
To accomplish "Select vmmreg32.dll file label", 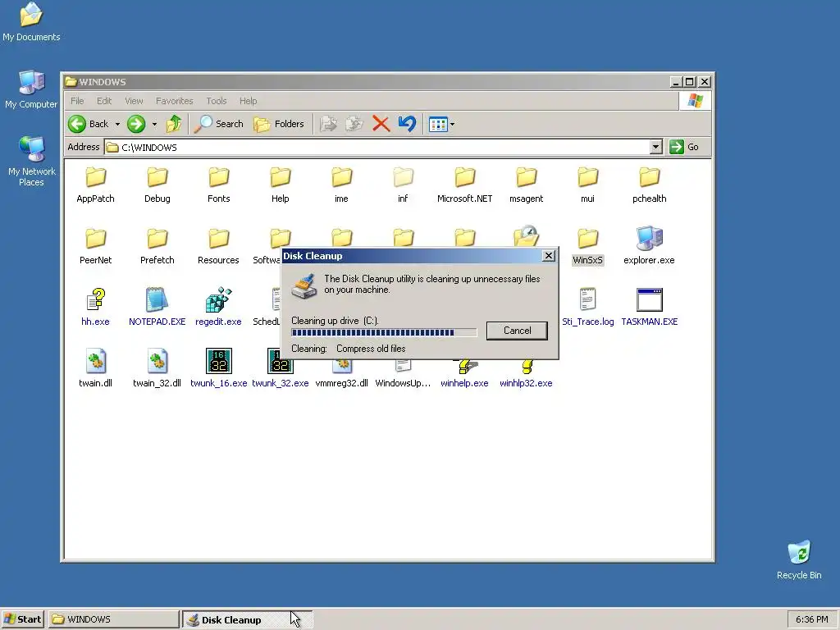I will coord(342,383).
